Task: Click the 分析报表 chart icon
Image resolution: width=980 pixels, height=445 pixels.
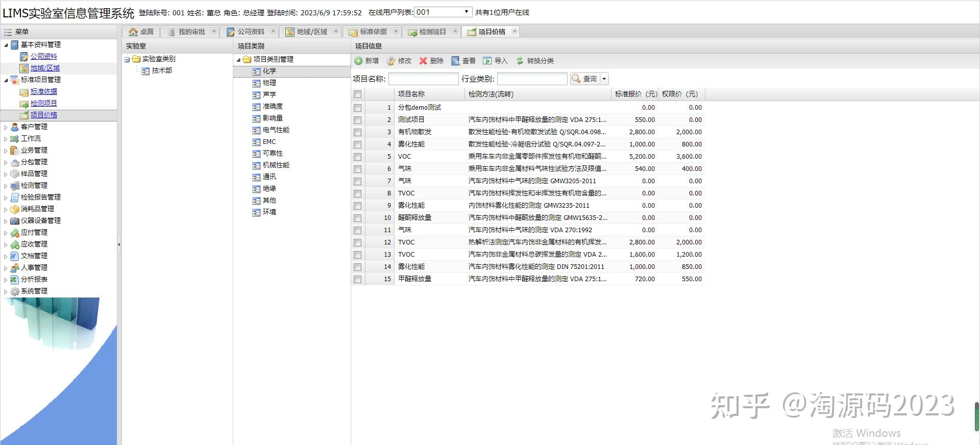Action: click(15, 279)
